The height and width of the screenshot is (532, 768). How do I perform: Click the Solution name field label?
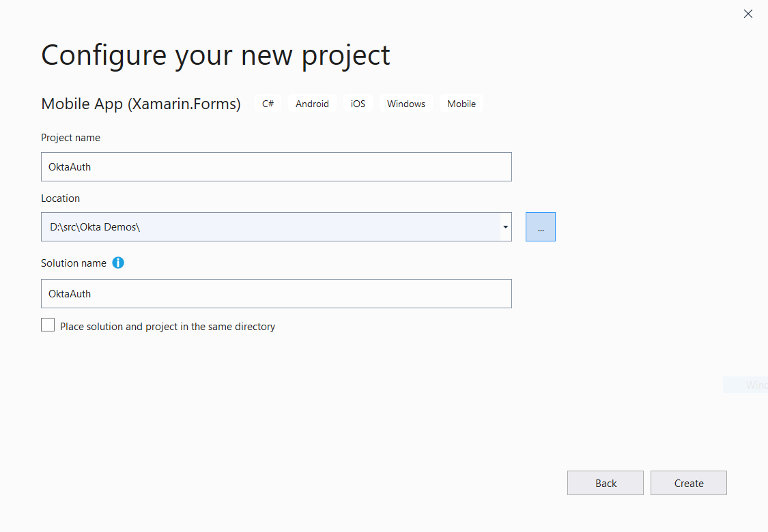[x=74, y=263]
